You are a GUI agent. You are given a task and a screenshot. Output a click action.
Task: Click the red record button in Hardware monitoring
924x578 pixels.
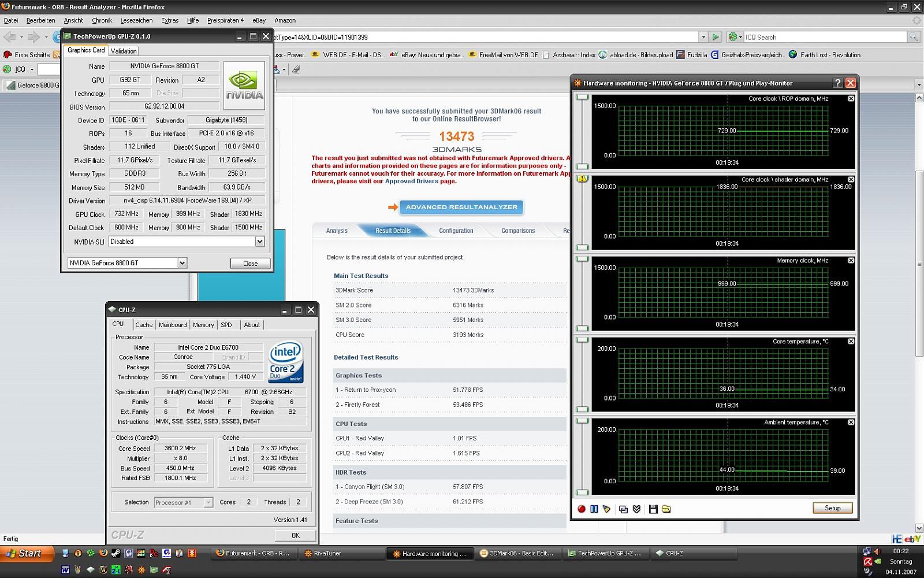point(582,509)
